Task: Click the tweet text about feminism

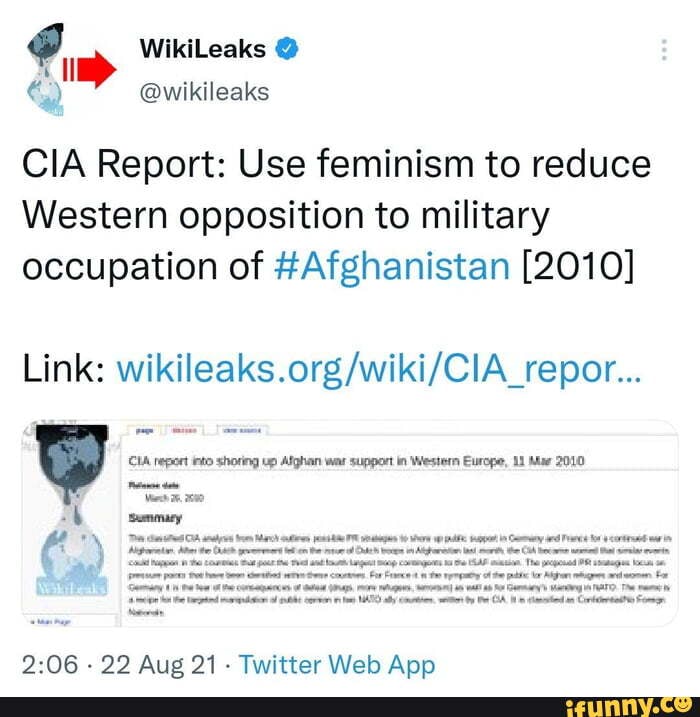Action: [337, 215]
